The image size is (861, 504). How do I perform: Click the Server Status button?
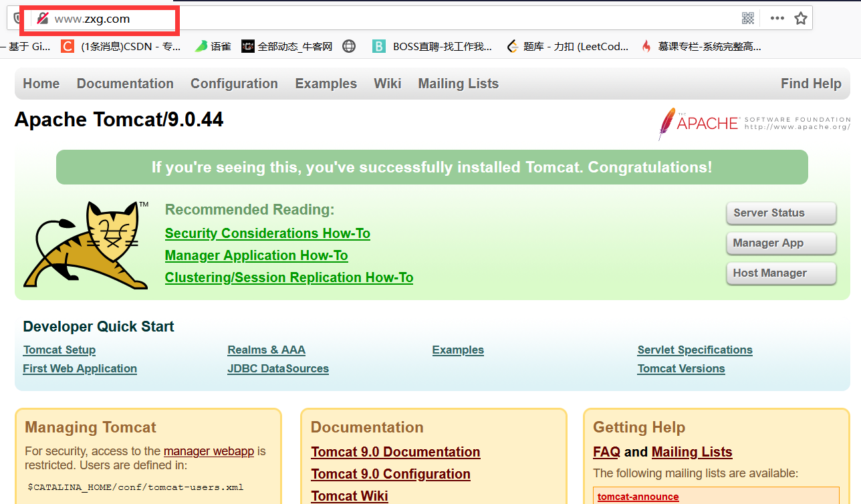pyautogui.click(x=781, y=213)
